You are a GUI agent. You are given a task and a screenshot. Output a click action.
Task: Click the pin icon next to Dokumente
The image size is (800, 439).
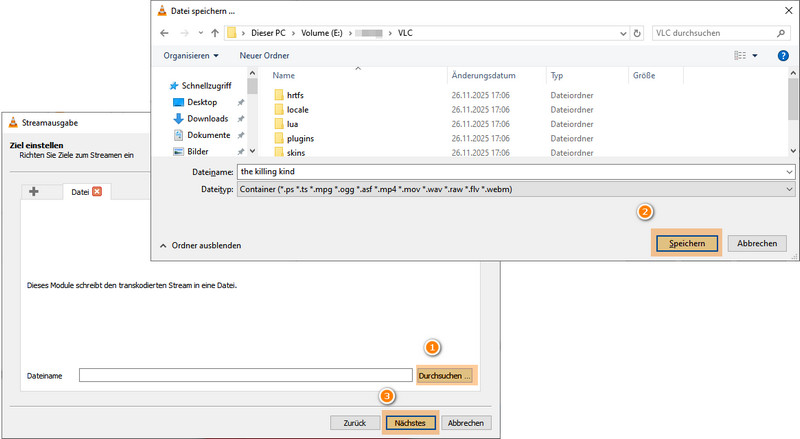(240, 135)
